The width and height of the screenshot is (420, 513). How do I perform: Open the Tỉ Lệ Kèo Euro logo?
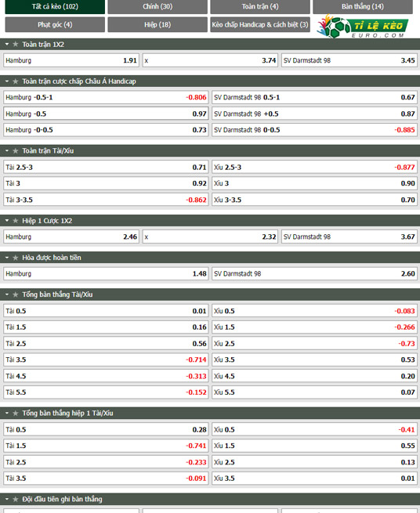click(x=363, y=26)
